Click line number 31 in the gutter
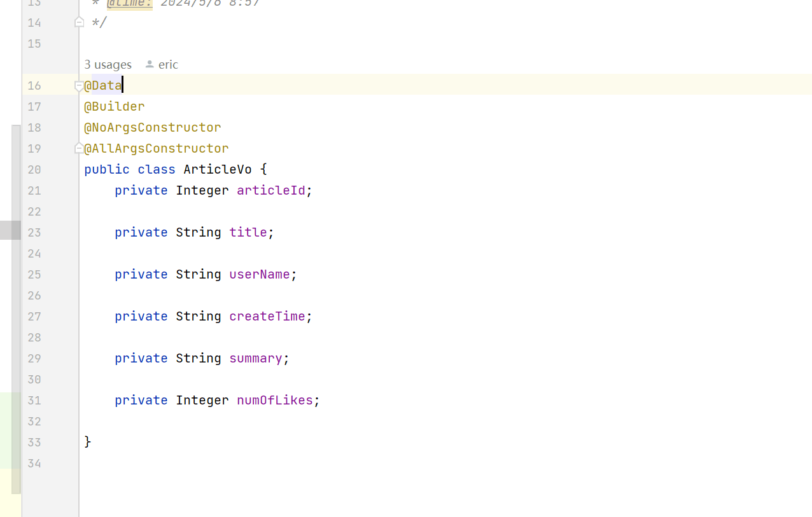 click(34, 400)
